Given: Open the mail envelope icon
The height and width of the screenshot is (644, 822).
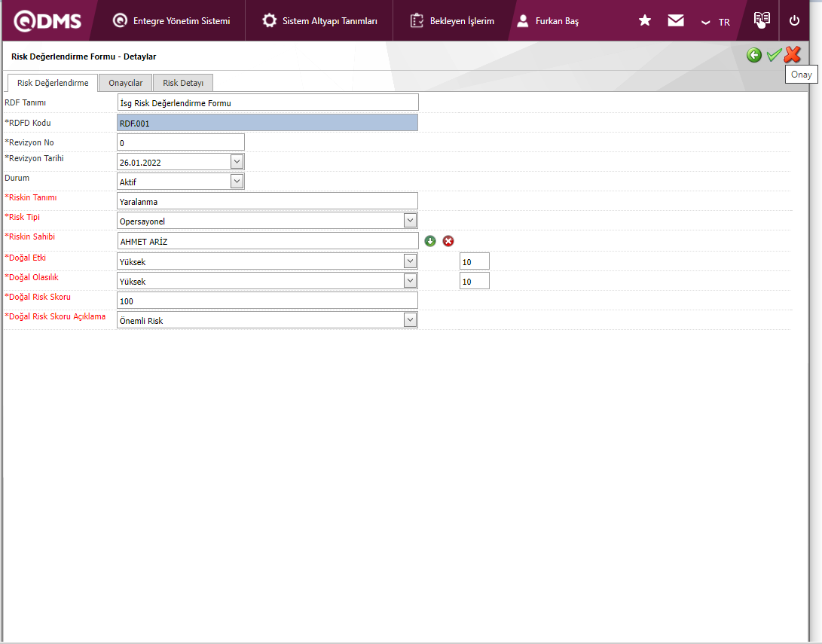Looking at the screenshot, I should point(676,20).
